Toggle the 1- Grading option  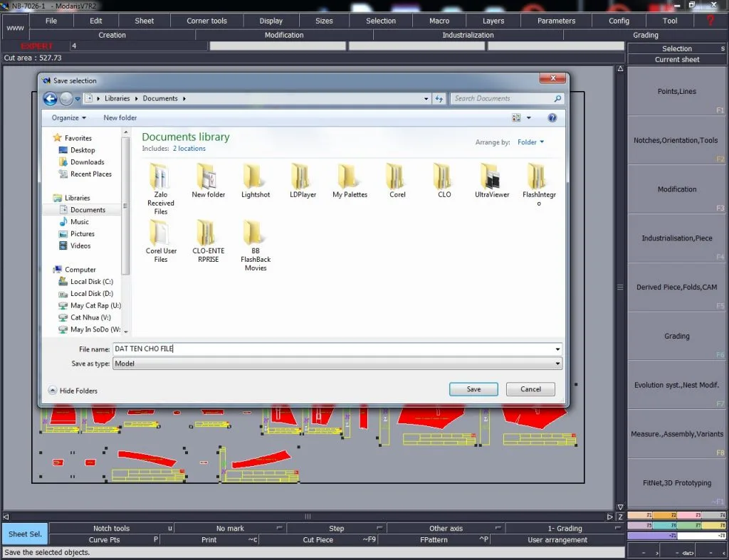(x=565, y=529)
